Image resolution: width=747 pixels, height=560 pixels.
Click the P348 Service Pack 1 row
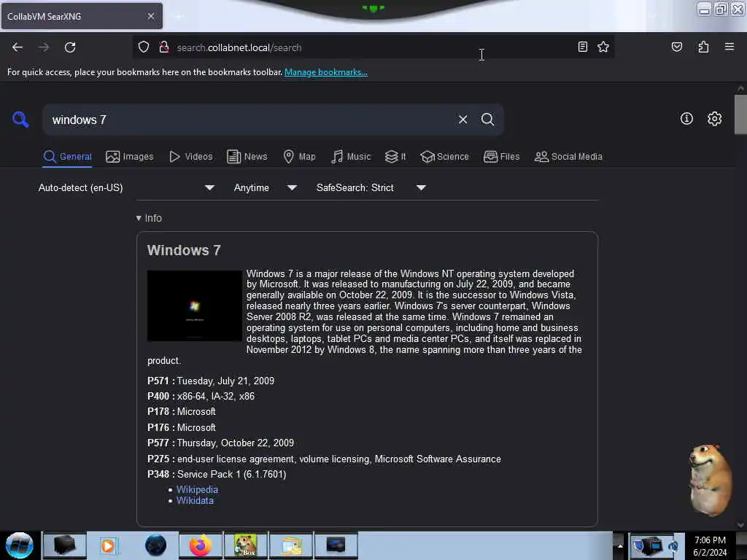click(x=217, y=474)
